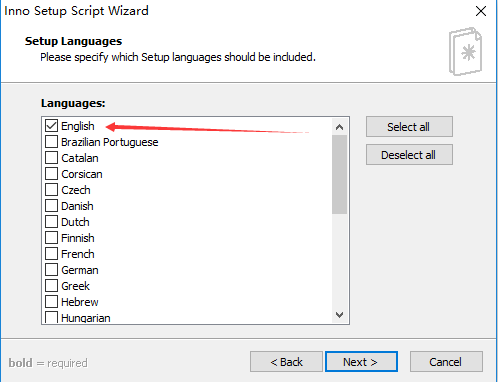Screen dimensions: 499x382
Task: Enable the Hebrew checkbox
Action: (51, 302)
